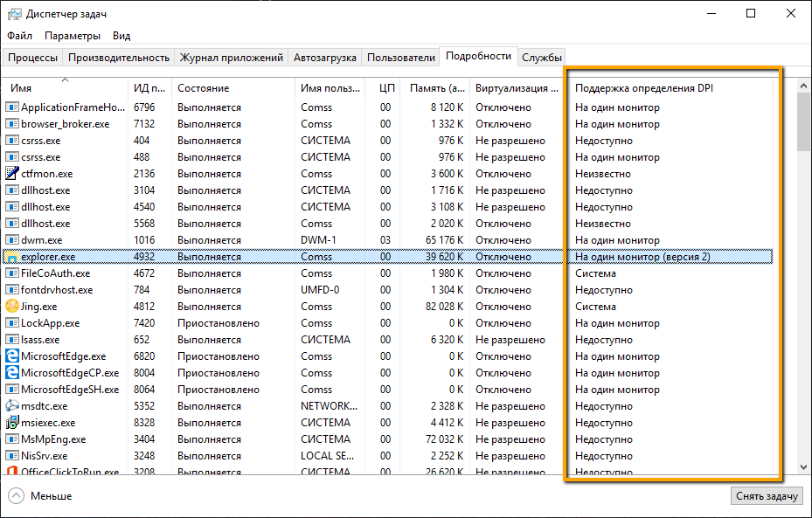Viewport: 812px width, 518px height.
Task: Click the 72 032 K memory value
Action: (444, 439)
